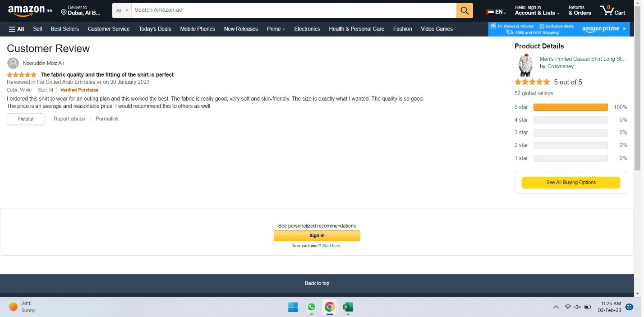Click the yellow Sign in button
This screenshot has width=644, height=317.
coord(317,236)
